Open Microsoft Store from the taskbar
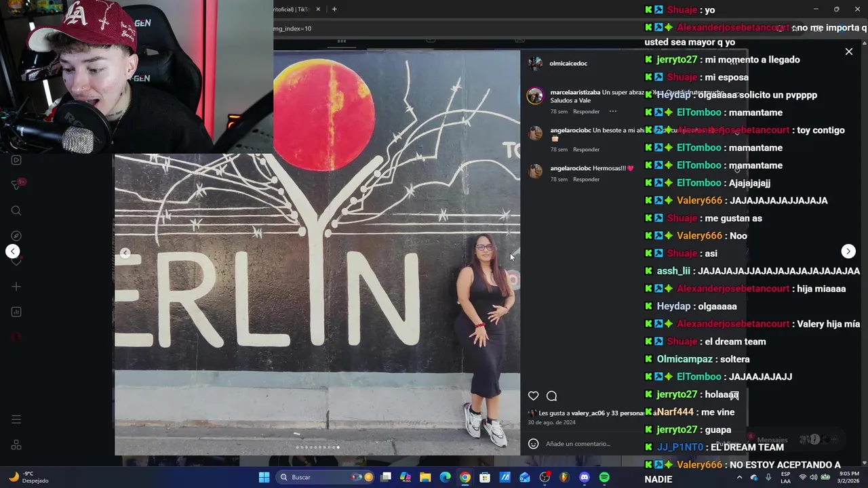The image size is (868, 488). point(485,477)
